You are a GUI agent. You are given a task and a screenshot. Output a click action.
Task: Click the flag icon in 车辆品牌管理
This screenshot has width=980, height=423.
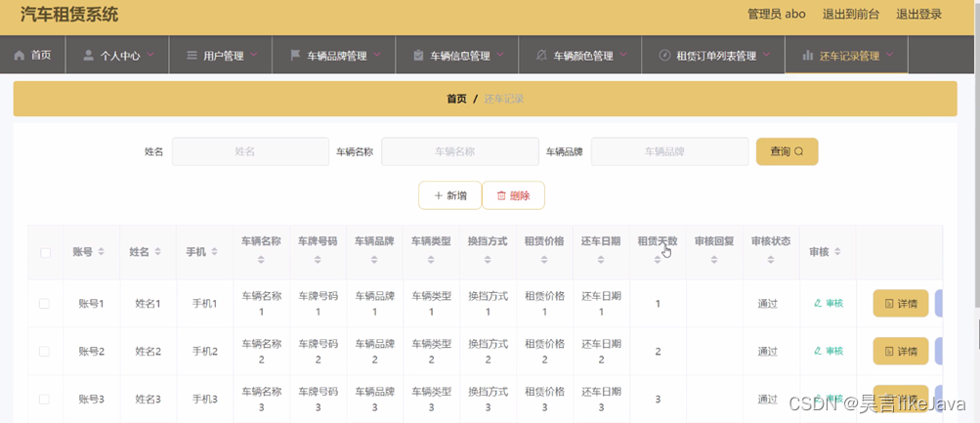tap(296, 55)
